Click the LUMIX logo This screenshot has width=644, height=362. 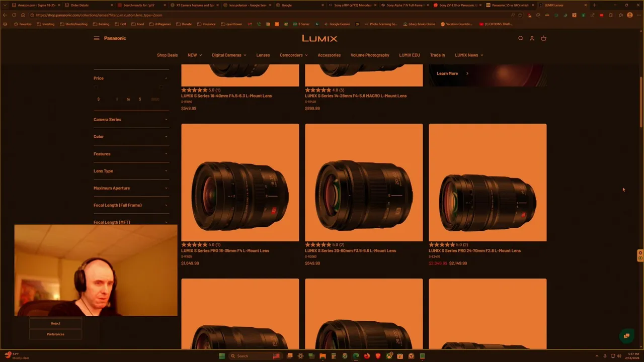click(319, 38)
